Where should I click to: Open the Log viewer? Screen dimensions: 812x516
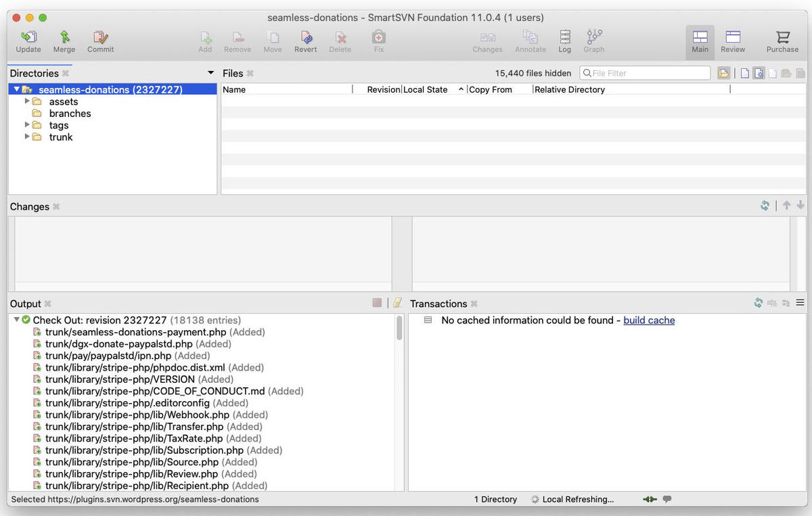564,41
